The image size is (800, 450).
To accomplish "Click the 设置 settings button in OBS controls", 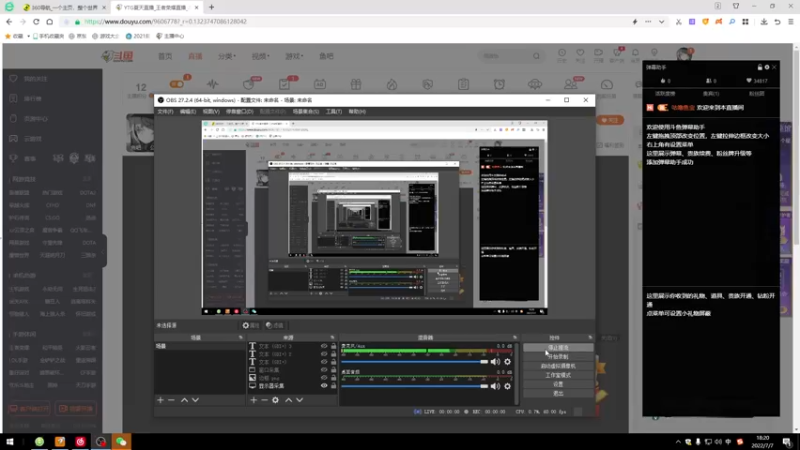I will tap(558, 384).
